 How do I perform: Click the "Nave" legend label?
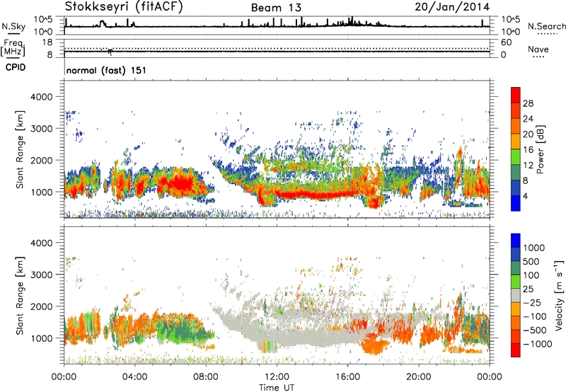pyautogui.click(x=538, y=50)
